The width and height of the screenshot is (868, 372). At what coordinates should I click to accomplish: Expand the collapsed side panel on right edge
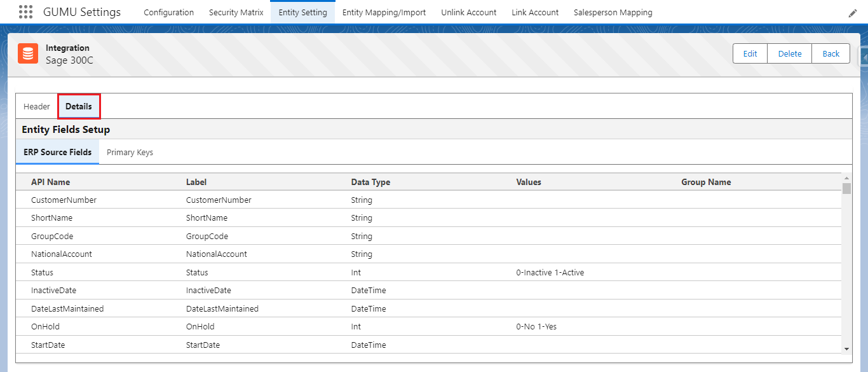click(864, 57)
